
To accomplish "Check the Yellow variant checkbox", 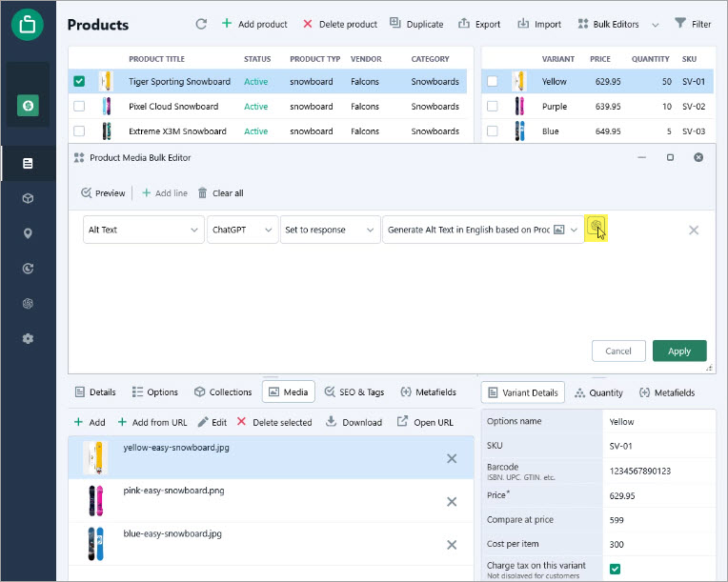I will tap(492, 81).
